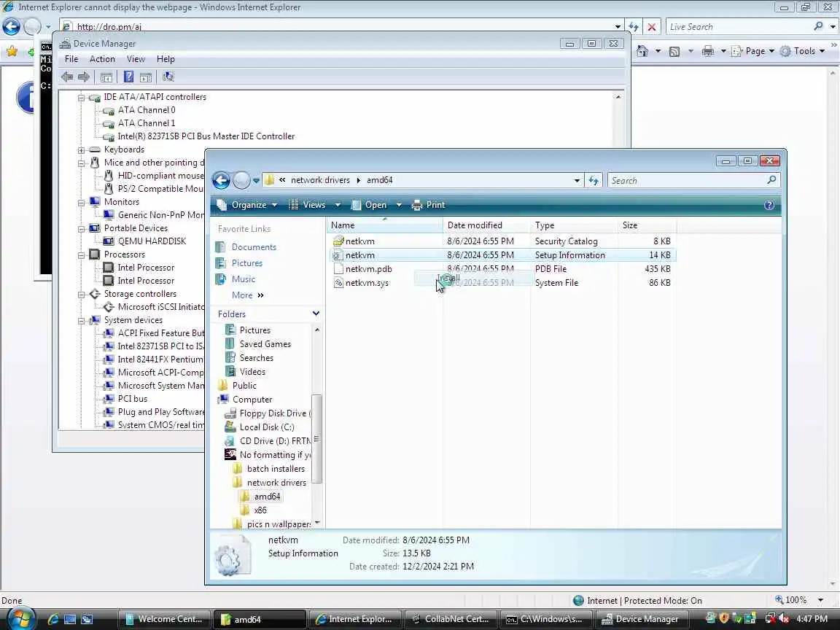Click PCI bus system device
Image resolution: width=840 pixels, height=630 pixels.
(x=132, y=399)
